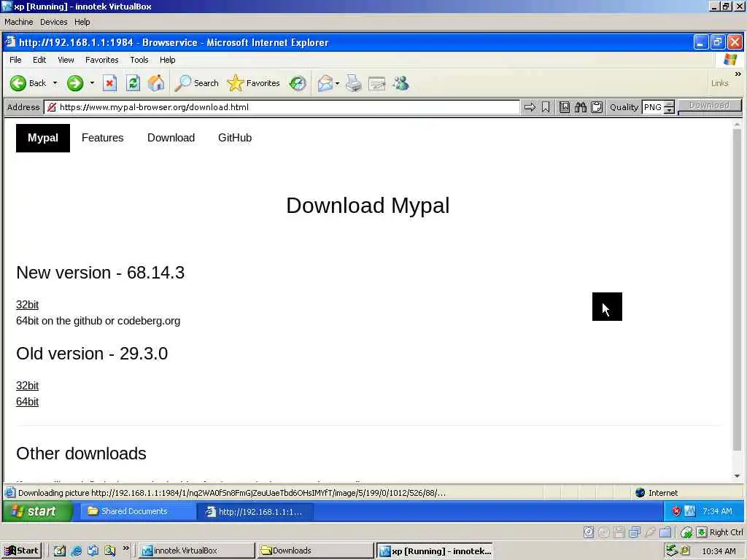Click the 32bit link under Old version
The image size is (747, 560).
(x=27, y=386)
